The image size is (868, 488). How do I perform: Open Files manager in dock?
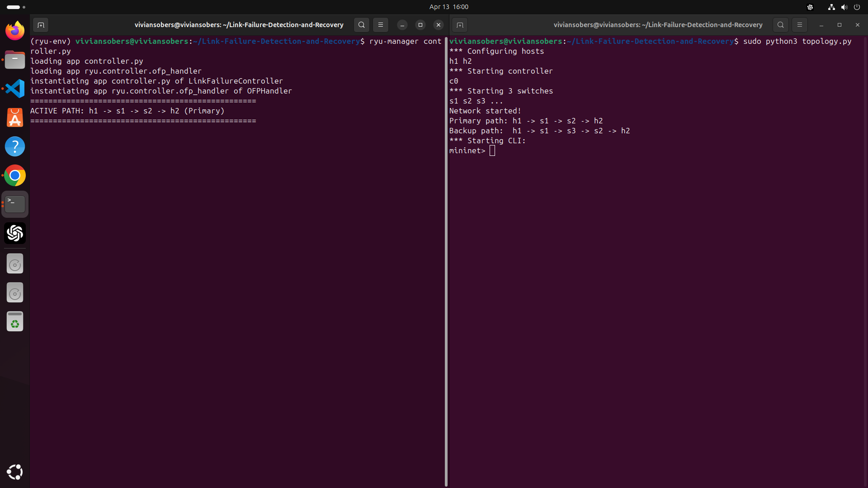(x=15, y=60)
